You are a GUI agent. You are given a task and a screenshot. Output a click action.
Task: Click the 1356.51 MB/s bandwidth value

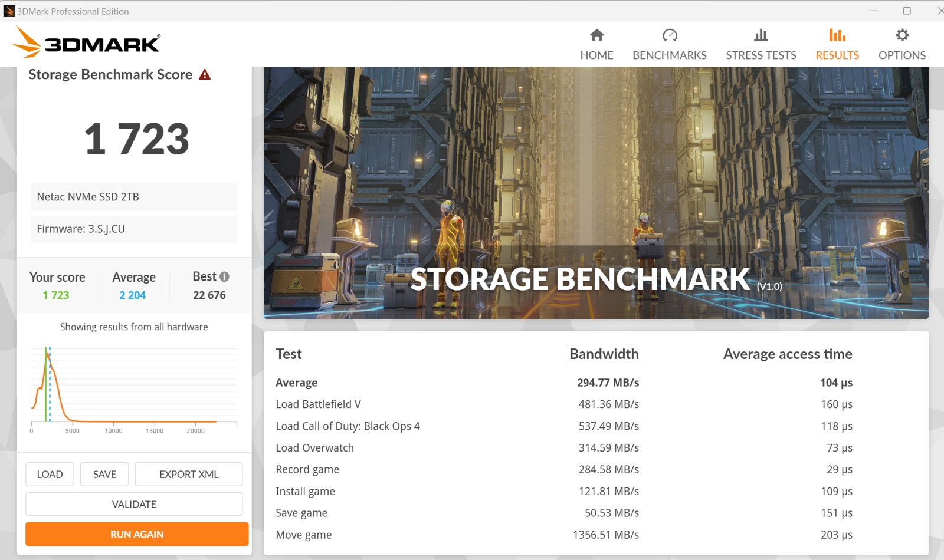click(606, 535)
